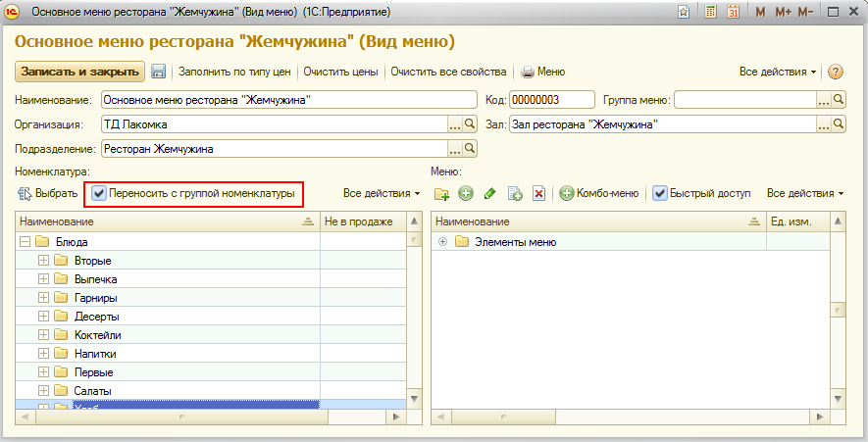The image size is (868, 442).
Task: Expand the Элементы меню group
Action: coord(443,242)
